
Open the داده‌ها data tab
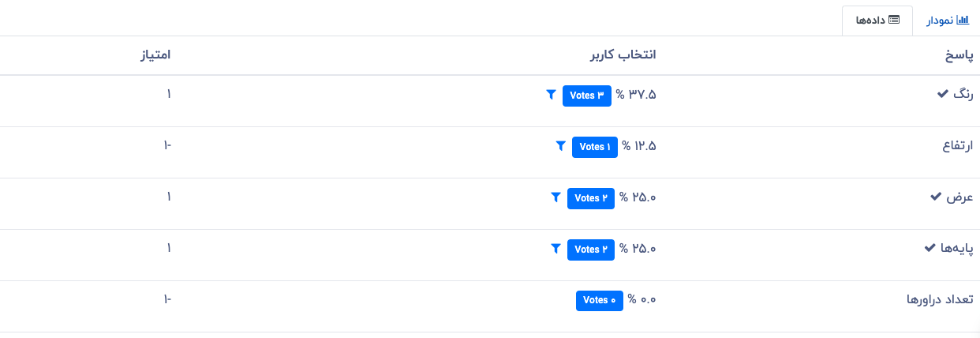pyautogui.click(x=877, y=21)
